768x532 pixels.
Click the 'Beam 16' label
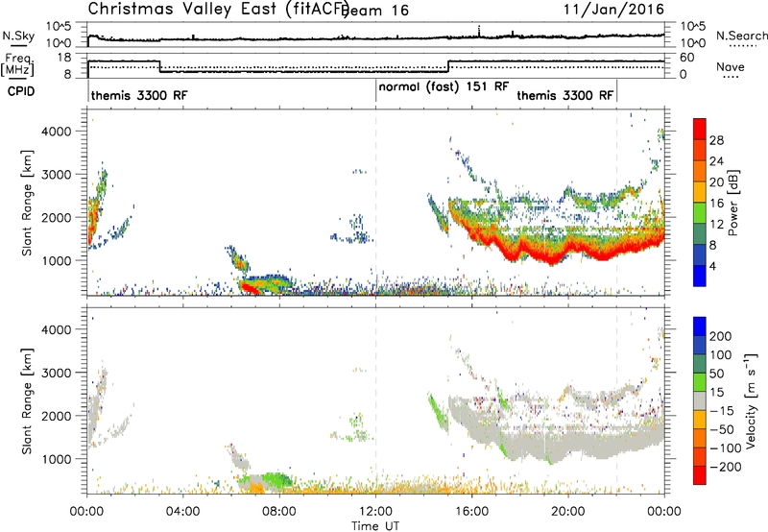376,11
